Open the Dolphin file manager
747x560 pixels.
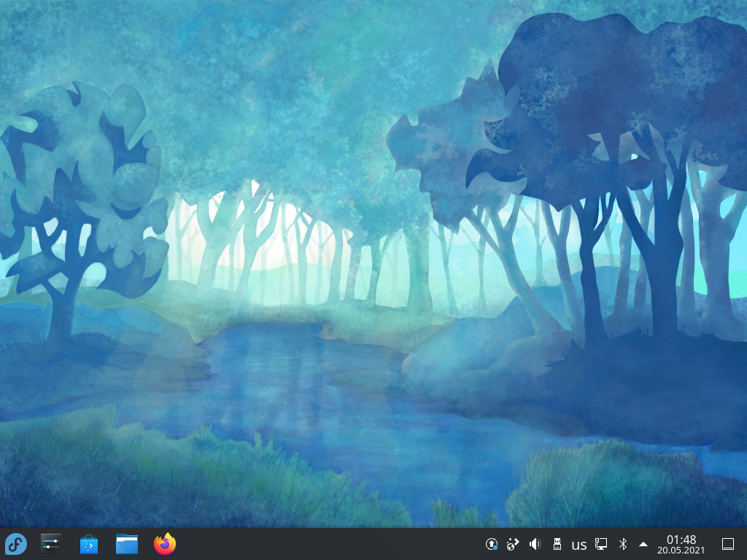[x=127, y=544]
